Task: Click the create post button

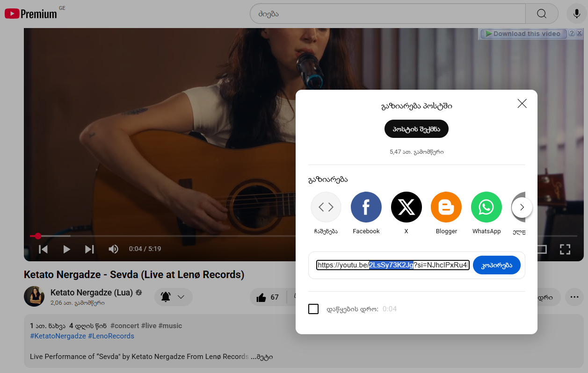Action: [416, 129]
